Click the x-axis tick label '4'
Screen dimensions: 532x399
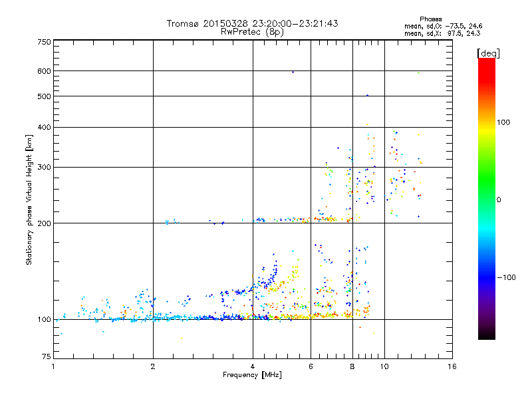pyautogui.click(x=253, y=366)
